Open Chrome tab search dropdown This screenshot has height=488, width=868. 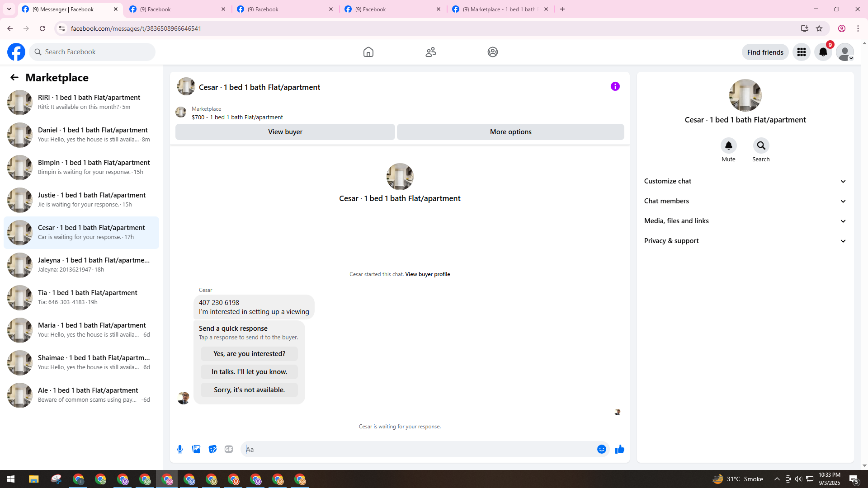[9, 9]
